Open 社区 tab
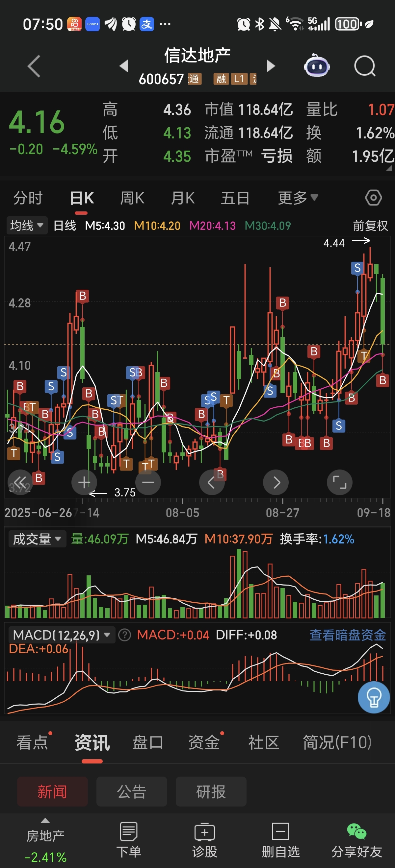This screenshot has height=868, width=395. [x=263, y=743]
